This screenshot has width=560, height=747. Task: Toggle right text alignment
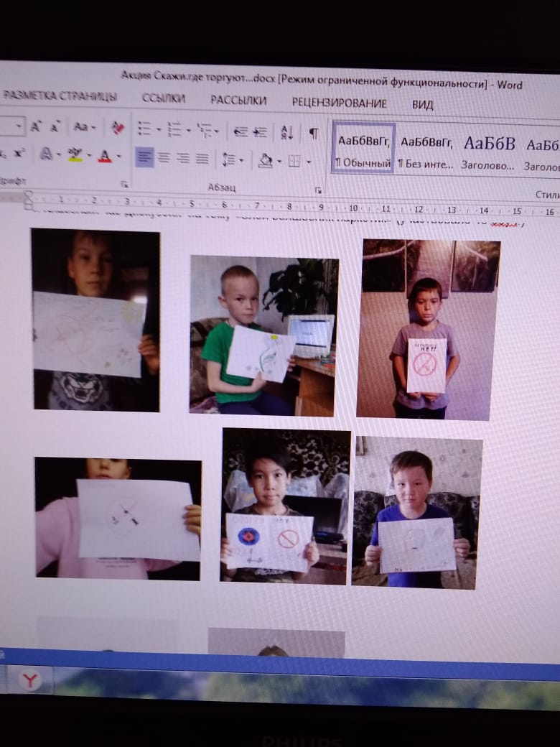(x=184, y=158)
